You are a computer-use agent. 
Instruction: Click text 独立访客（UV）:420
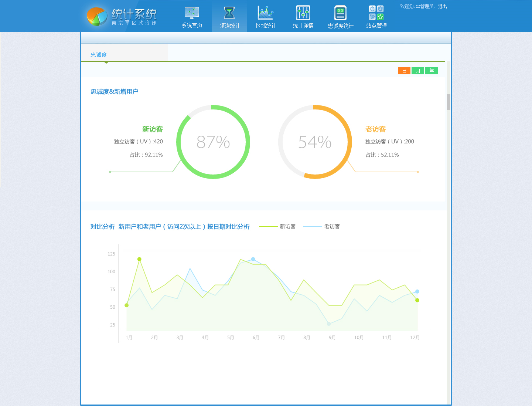[139, 142]
